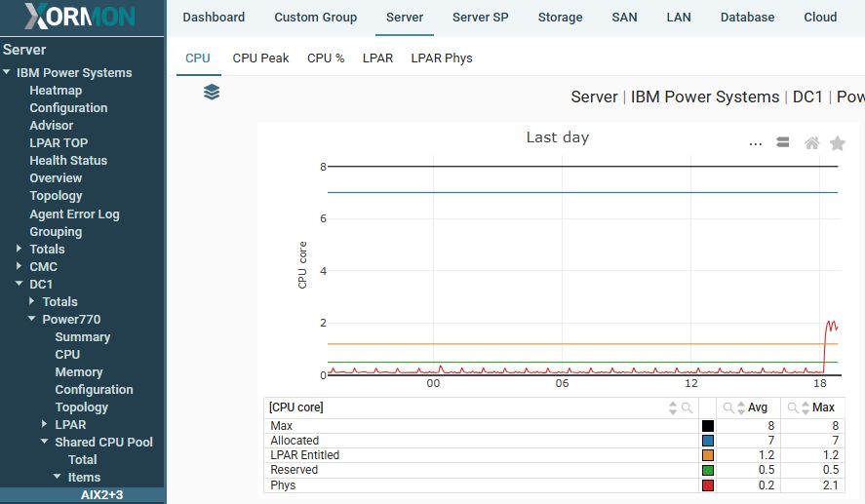Sort the table by Max column arrows
This screenshot has width=865, height=504.
(x=805, y=407)
